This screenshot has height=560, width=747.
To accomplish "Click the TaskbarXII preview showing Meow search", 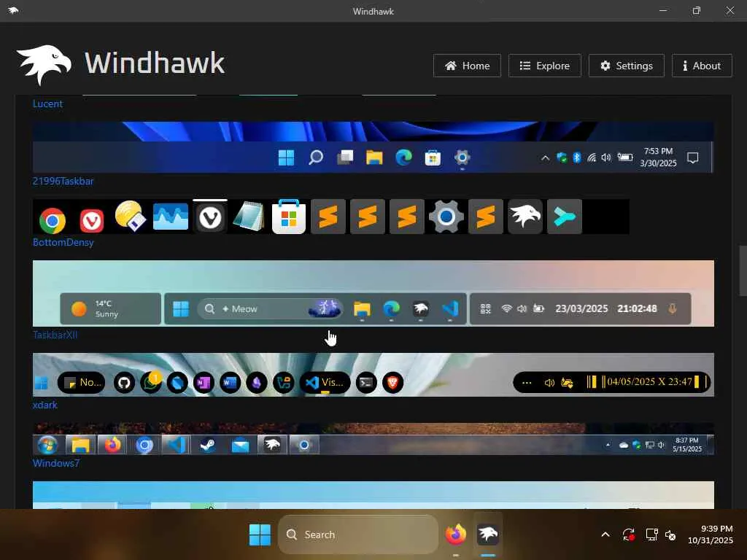I will pyautogui.click(x=373, y=293).
